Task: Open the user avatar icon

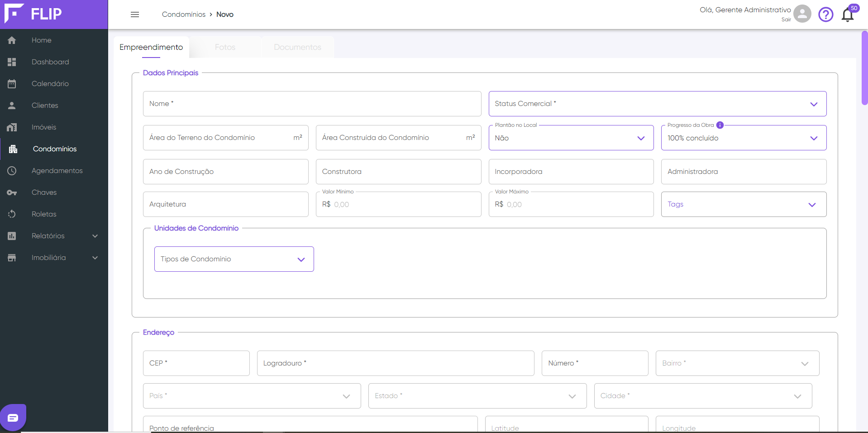Action: 802,14
